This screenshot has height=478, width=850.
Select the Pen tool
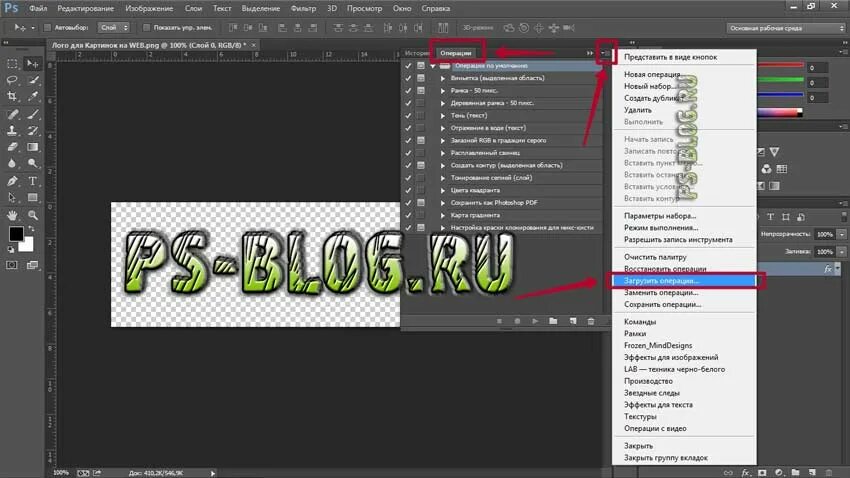pos(12,181)
